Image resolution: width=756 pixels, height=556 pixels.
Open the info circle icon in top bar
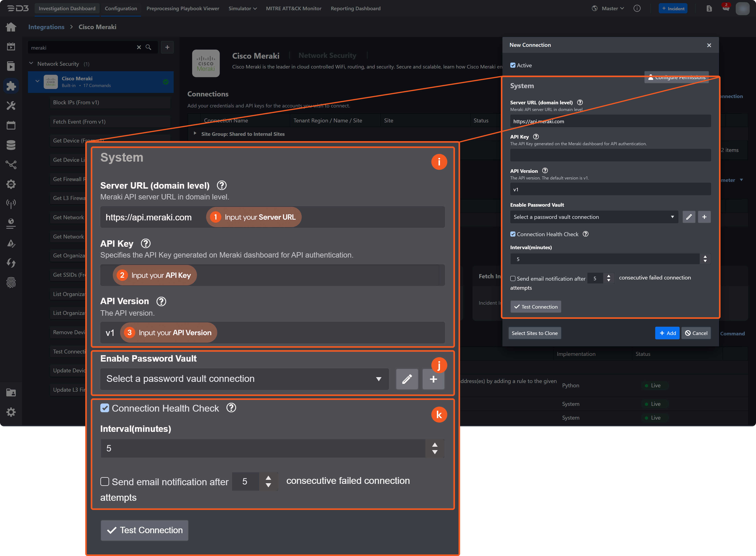pyautogui.click(x=637, y=8)
